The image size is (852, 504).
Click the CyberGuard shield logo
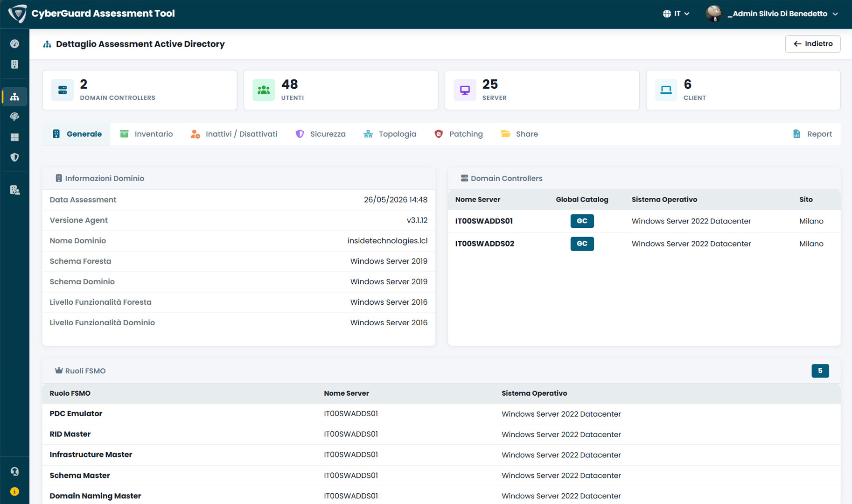(x=17, y=14)
